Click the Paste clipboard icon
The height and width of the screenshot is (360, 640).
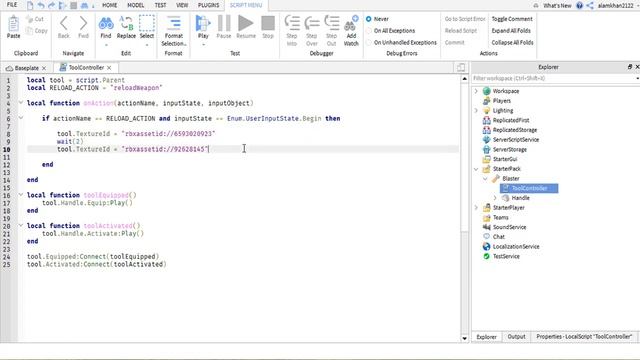coord(13,24)
